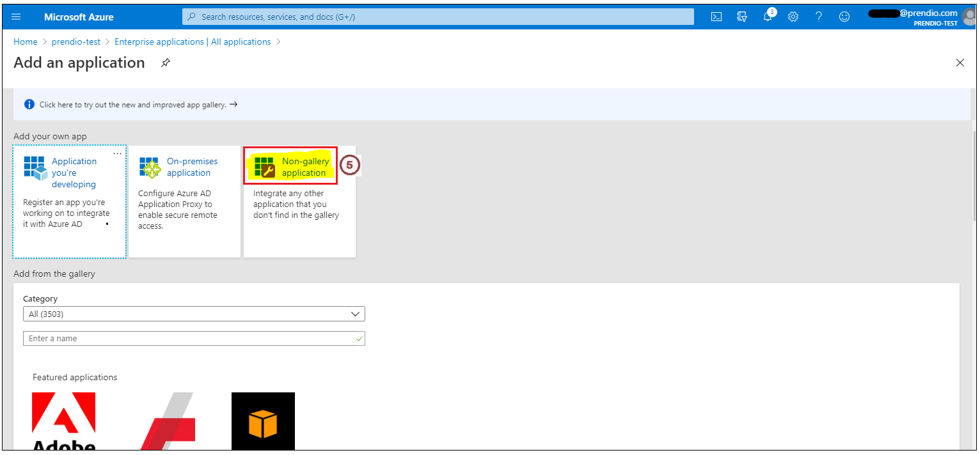This screenshot has width=980, height=455.
Task: Select the Non-gallery application tile
Action: (x=299, y=201)
